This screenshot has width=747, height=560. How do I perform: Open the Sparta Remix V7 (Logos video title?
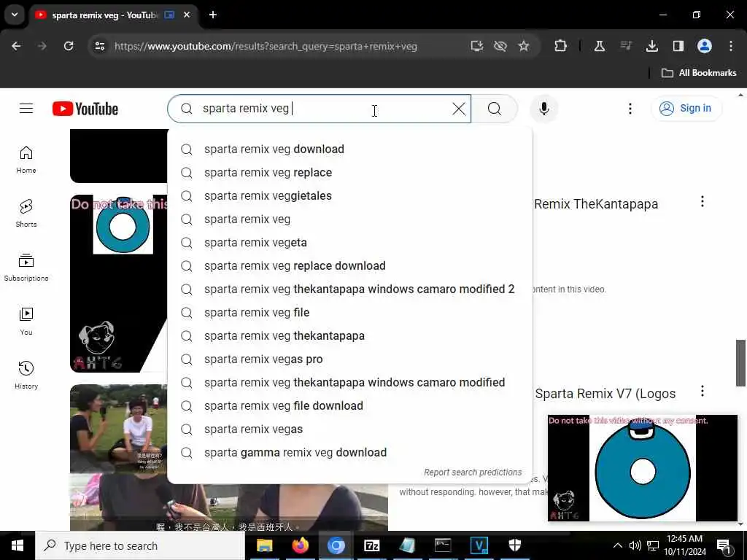605,393
